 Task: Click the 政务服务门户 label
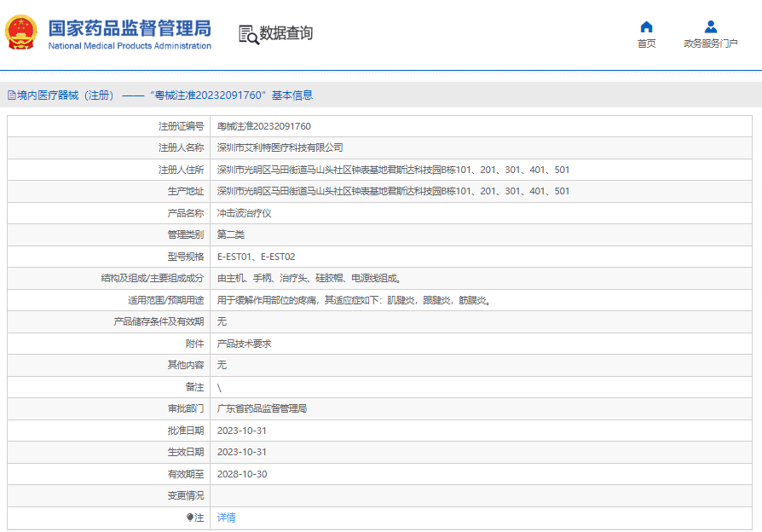point(711,43)
